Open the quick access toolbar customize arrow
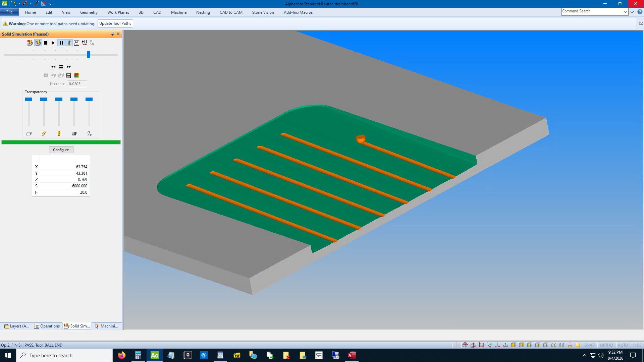 (50, 4)
